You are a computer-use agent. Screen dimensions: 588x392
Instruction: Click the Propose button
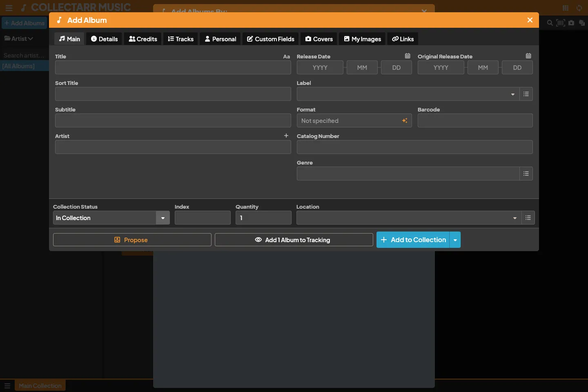132,240
